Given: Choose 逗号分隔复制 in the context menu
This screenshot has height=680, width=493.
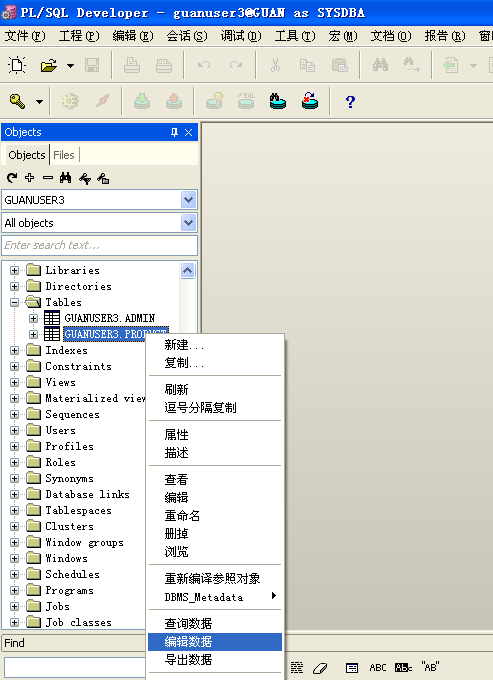Looking at the screenshot, I should coord(215,408).
